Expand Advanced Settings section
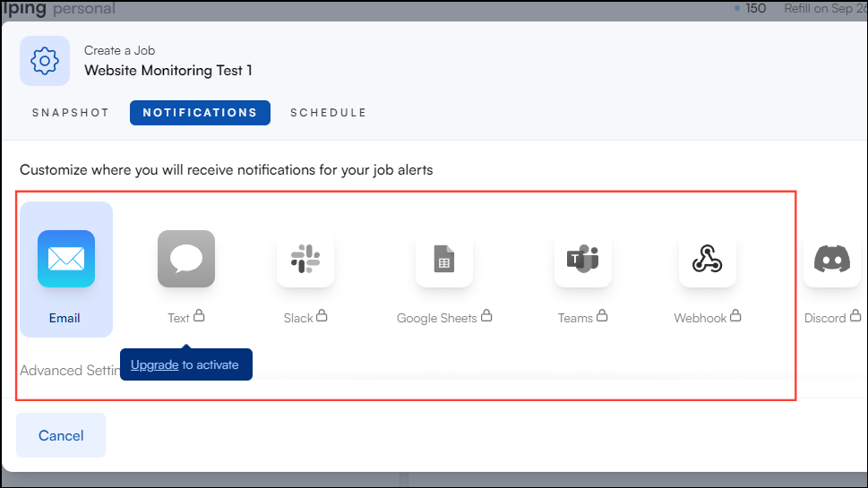868x488 pixels. pyautogui.click(x=70, y=370)
